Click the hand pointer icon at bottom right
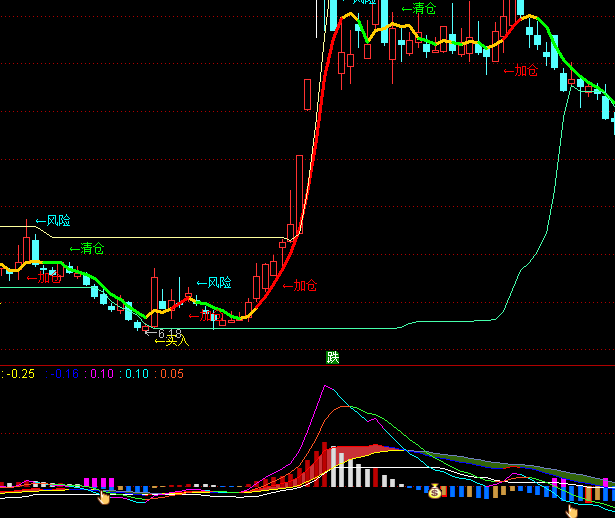The width and height of the screenshot is (615, 518). click(571, 510)
